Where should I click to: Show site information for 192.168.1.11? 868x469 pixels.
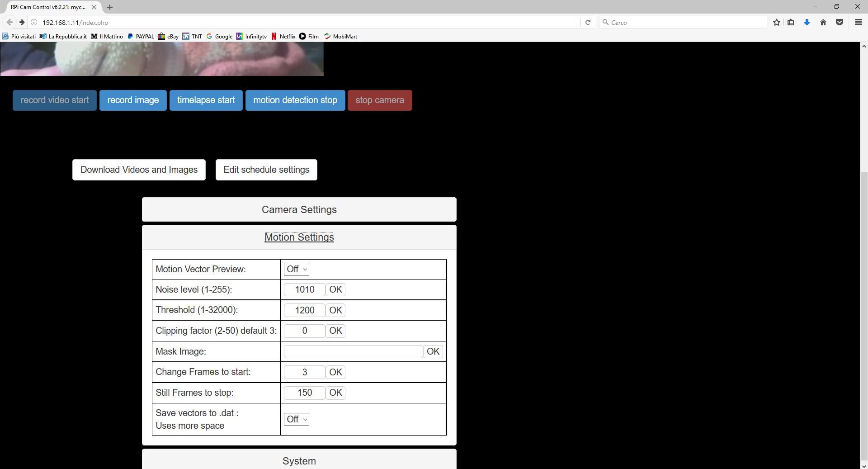(x=34, y=22)
